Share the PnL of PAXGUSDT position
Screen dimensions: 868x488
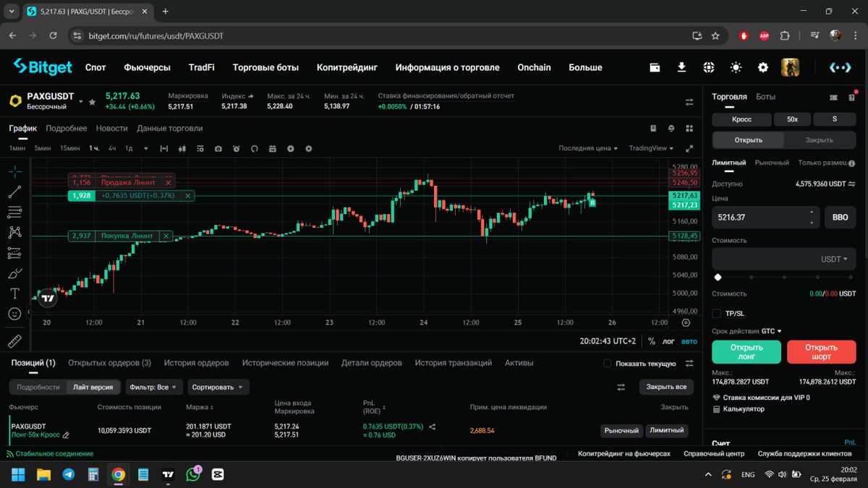(x=432, y=427)
